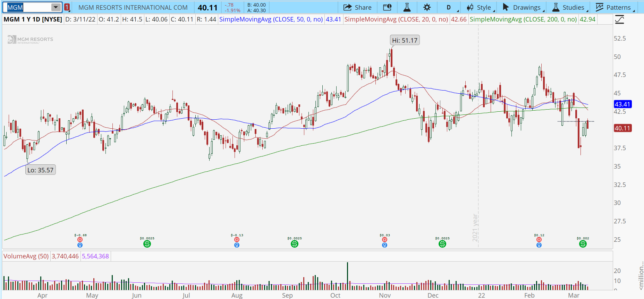The width and height of the screenshot is (644, 299).
Task: Click the green dividend icon above Sep
Action: pos(295,244)
